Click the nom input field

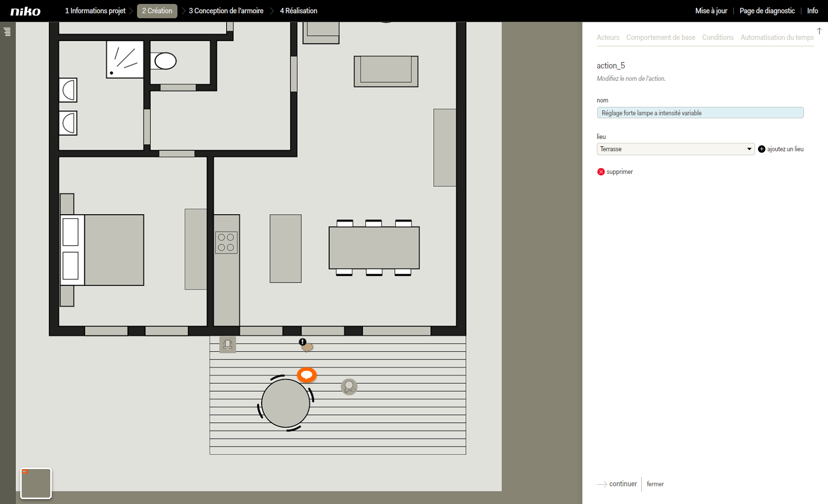pyautogui.click(x=700, y=113)
